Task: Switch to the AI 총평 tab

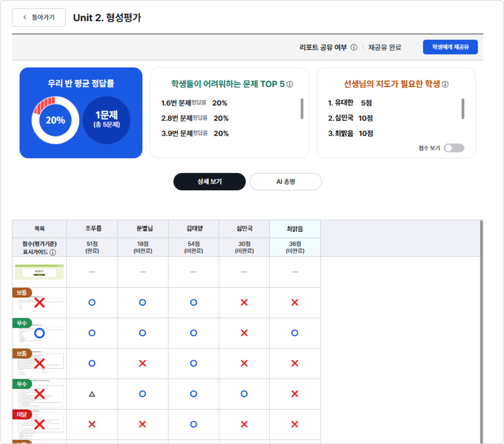Action: tap(286, 182)
